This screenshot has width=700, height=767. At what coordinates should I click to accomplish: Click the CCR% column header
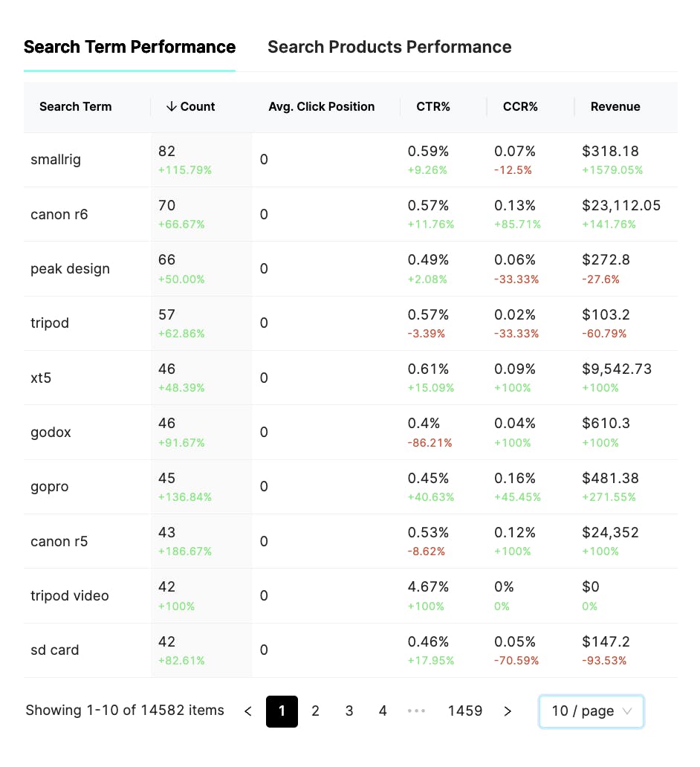click(520, 106)
